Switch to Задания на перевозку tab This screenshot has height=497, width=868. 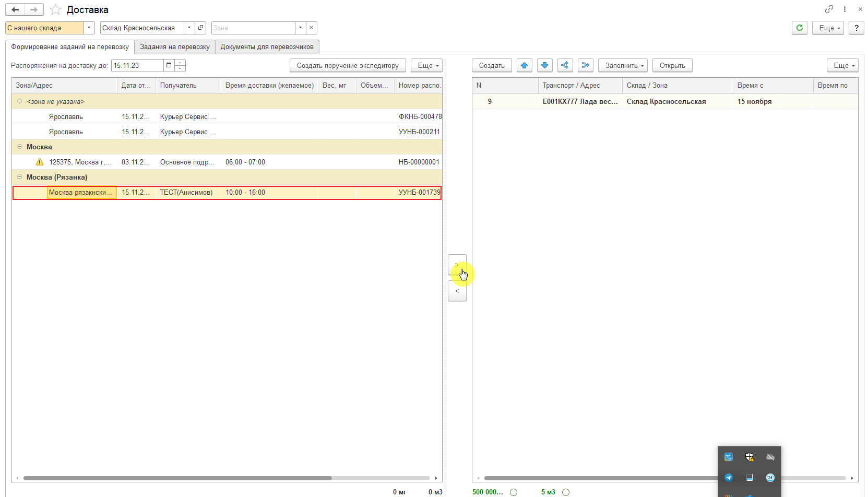[x=175, y=47]
